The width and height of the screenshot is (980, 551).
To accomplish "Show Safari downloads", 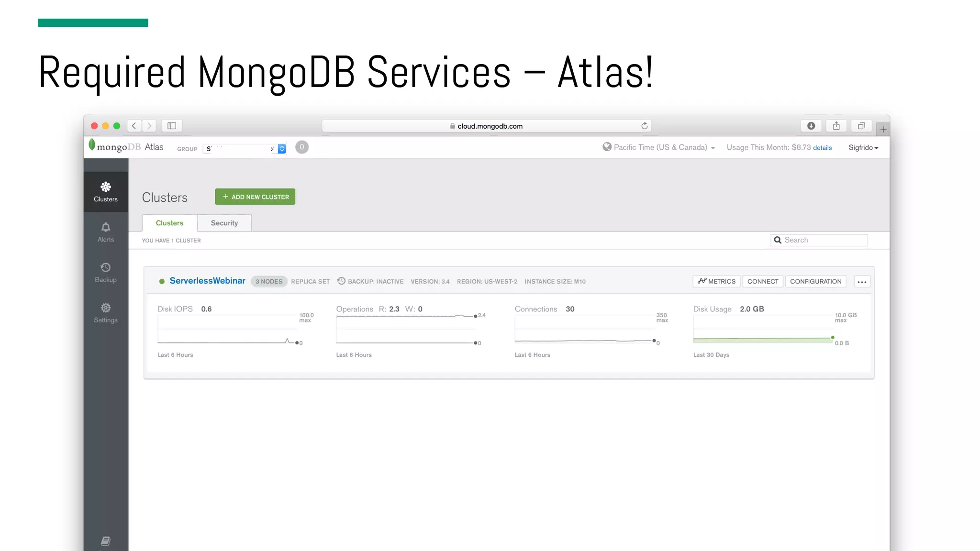I will 811,126.
